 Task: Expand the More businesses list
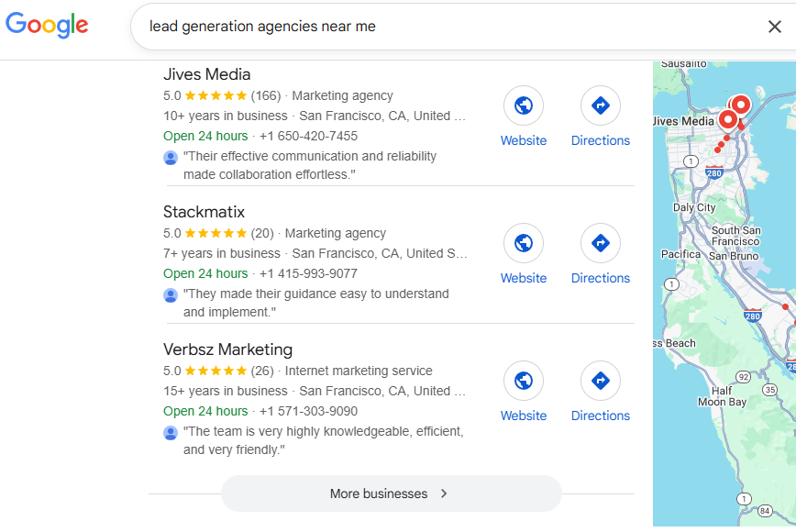pyautogui.click(x=391, y=493)
